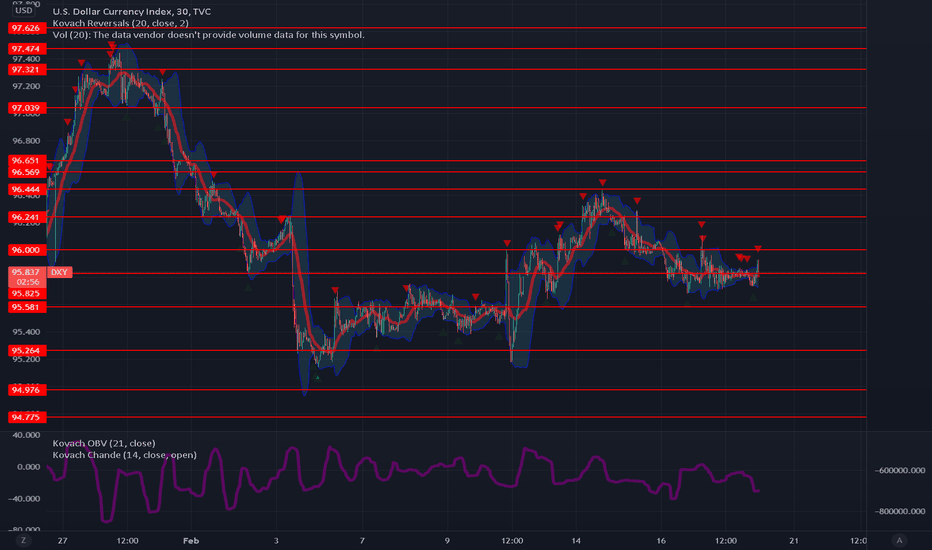Click the DXY symbol price tag
Image resolution: width=932 pixels, height=550 pixels.
(x=59, y=272)
